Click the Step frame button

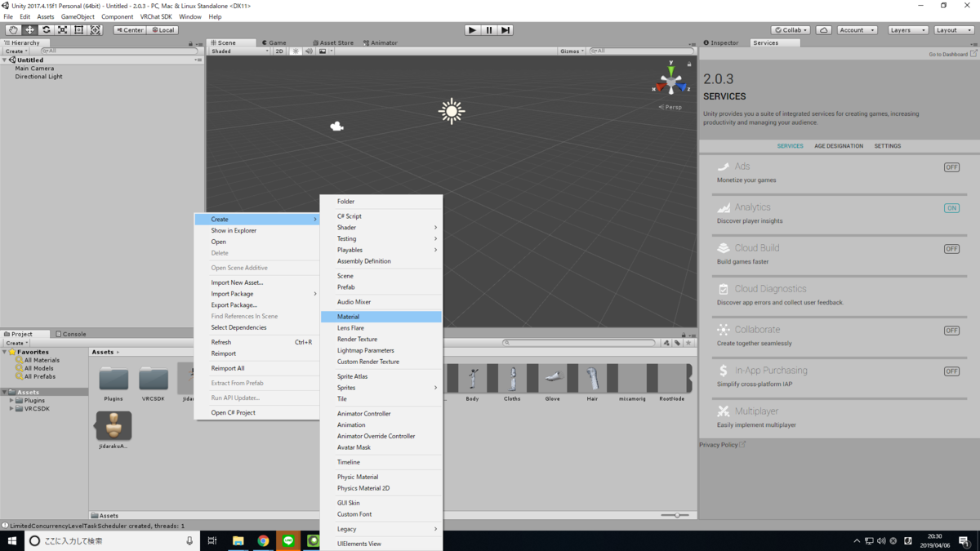point(506,30)
